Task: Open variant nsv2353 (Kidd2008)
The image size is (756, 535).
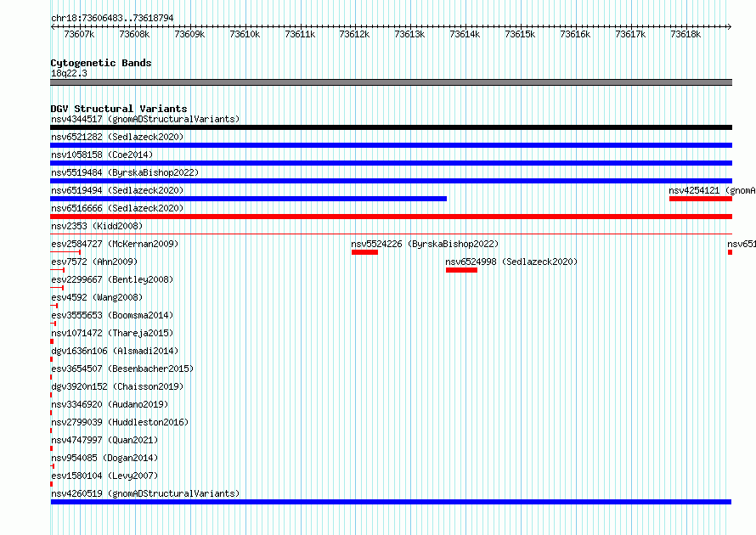Action: click(97, 226)
